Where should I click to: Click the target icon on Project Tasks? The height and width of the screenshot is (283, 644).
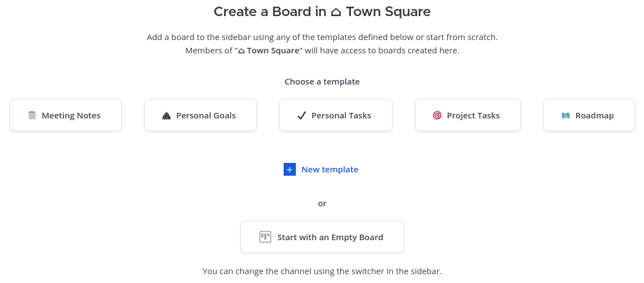pyautogui.click(x=437, y=116)
